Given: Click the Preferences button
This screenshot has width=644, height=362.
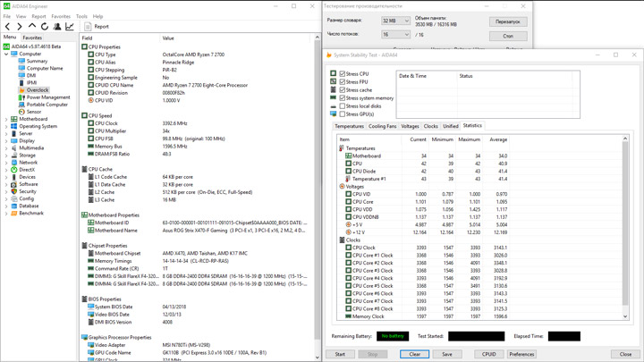Looking at the screenshot, I should [x=521, y=354].
